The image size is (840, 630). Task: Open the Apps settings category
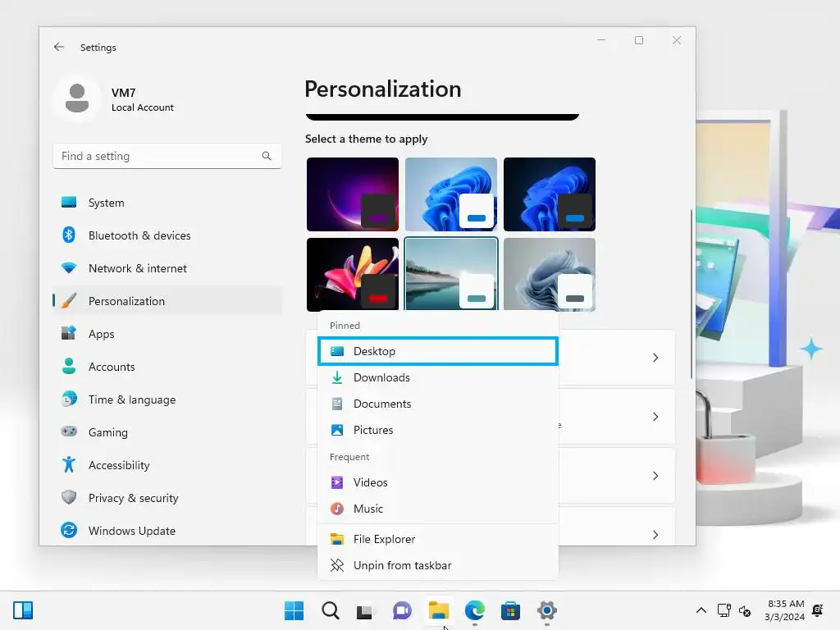tap(167, 334)
